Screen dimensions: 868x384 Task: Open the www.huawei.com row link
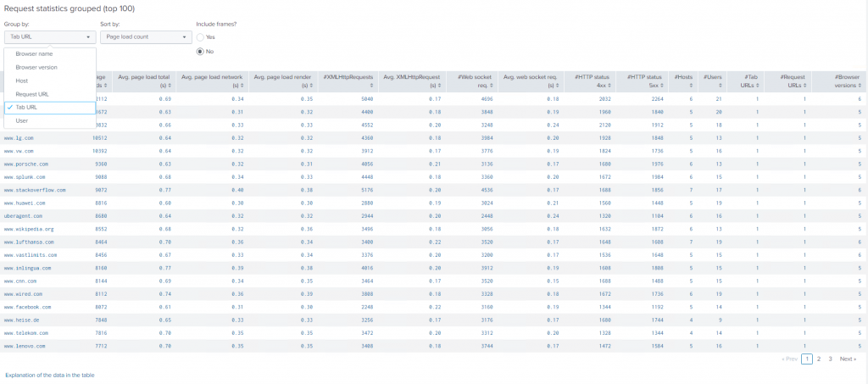[25, 203]
